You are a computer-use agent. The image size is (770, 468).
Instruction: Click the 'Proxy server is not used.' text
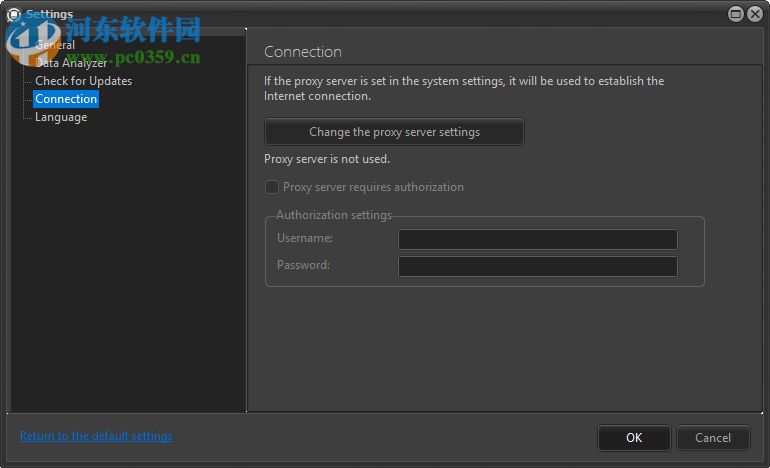pyautogui.click(x=327, y=159)
